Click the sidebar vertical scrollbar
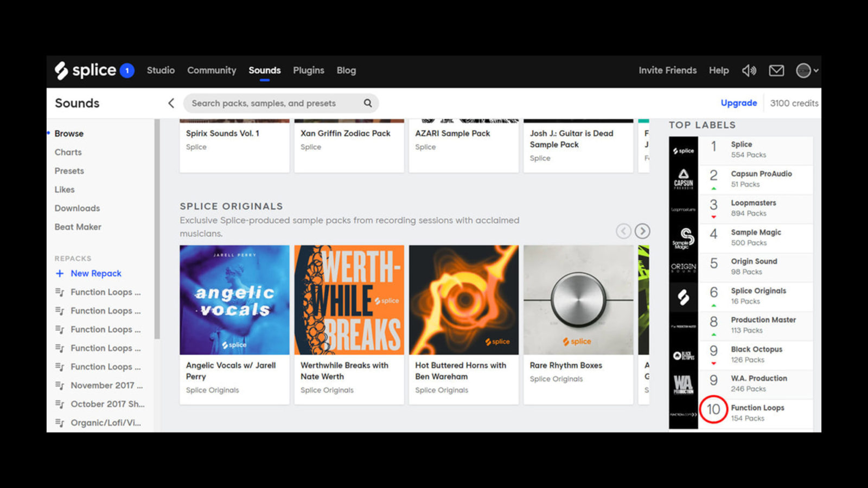Image resolution: width=868 pixels, height=488 pixels. 157,229
